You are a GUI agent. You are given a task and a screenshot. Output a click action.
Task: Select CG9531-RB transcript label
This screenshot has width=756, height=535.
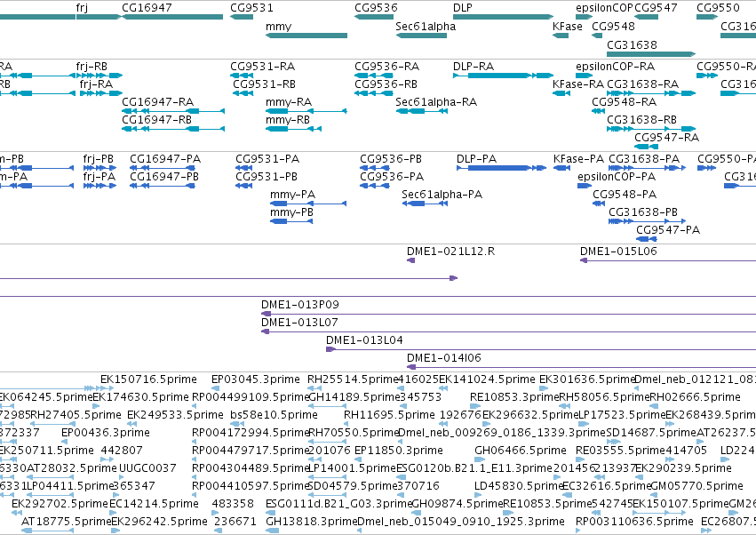pos(264,84)
